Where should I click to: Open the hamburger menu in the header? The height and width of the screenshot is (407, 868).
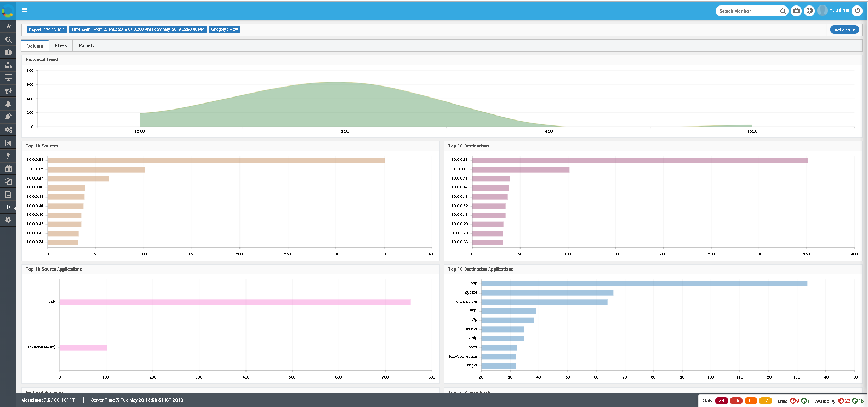(24, 10)
